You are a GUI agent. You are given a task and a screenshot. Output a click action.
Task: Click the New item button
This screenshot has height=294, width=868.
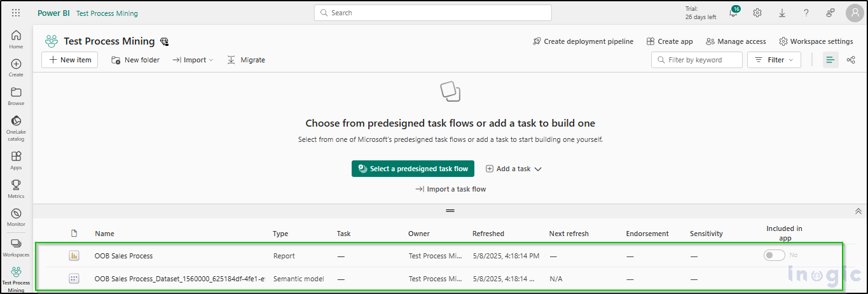pos(70,60)
